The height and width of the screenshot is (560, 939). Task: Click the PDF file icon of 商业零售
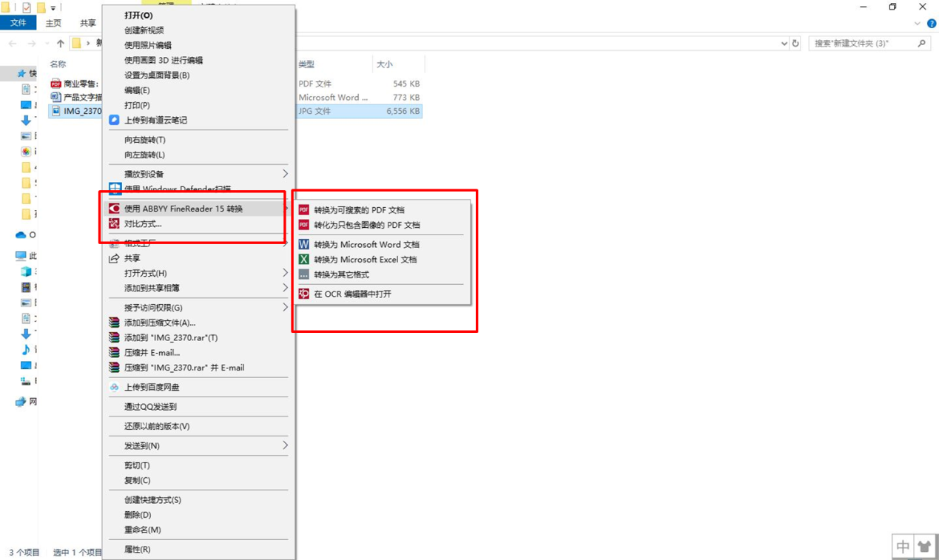[x=55, y=84]
